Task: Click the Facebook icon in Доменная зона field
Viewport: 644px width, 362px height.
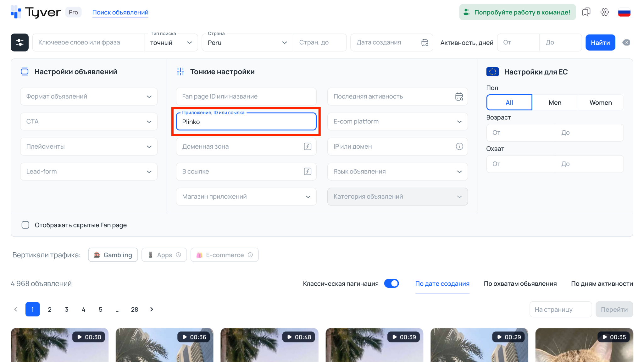Action: point(307,146)
